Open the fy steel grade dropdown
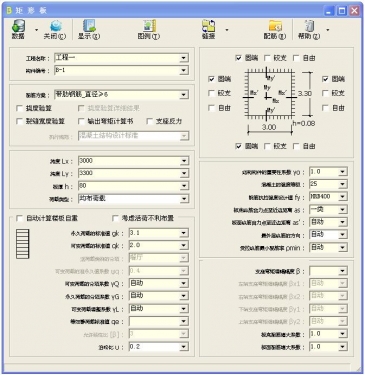This screenshot has height=375, width=365. tap(343, 197)
